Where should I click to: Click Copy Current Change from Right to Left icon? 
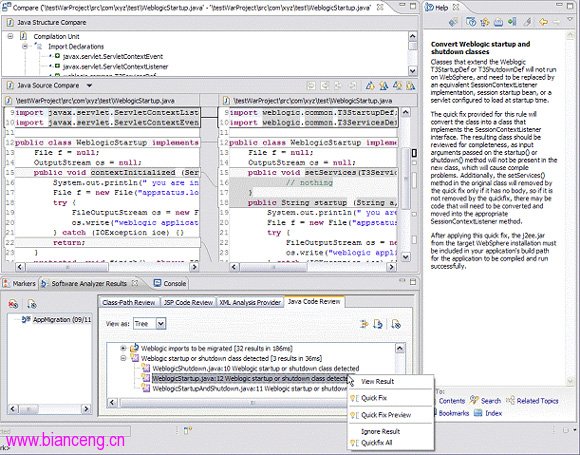coord(352,86)
